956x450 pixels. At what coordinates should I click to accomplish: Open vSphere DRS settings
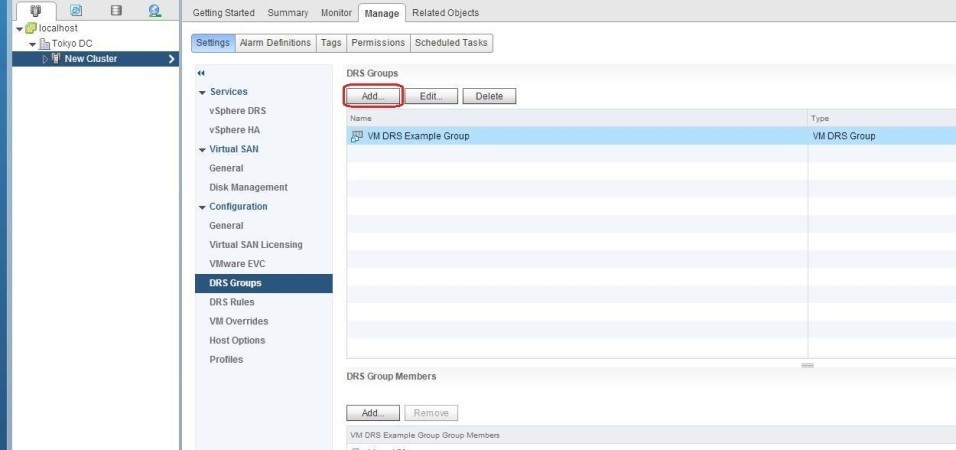tap(237, 111)
